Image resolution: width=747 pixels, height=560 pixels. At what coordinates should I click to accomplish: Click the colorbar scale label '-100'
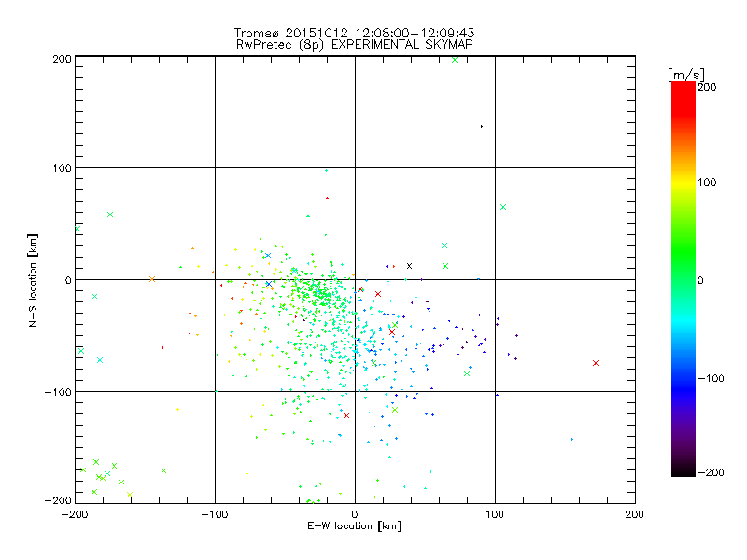[711, 378]
